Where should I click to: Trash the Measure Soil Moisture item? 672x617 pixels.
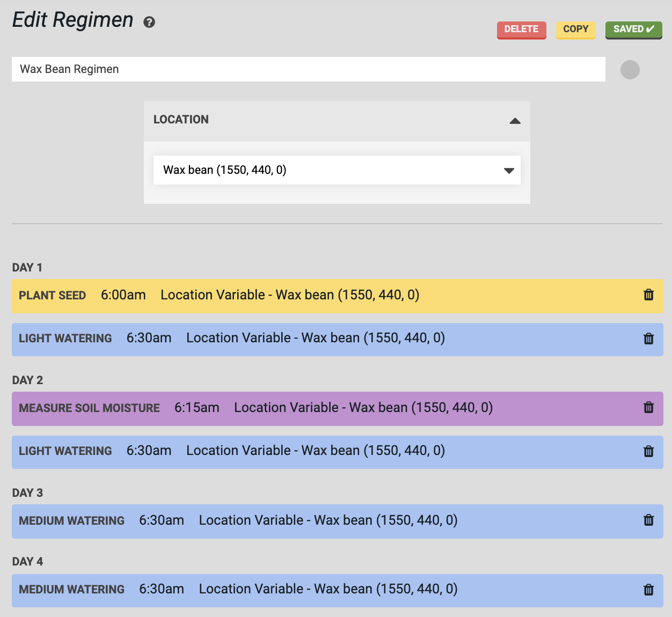tap(648, 408)
